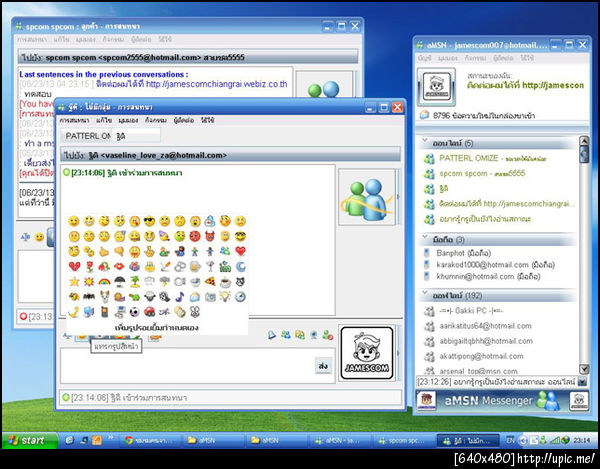This screenshot has width=600, height=469.
Task: Toggle the handle beside JAMESCOM display picture
Action: tap(398, 353)
